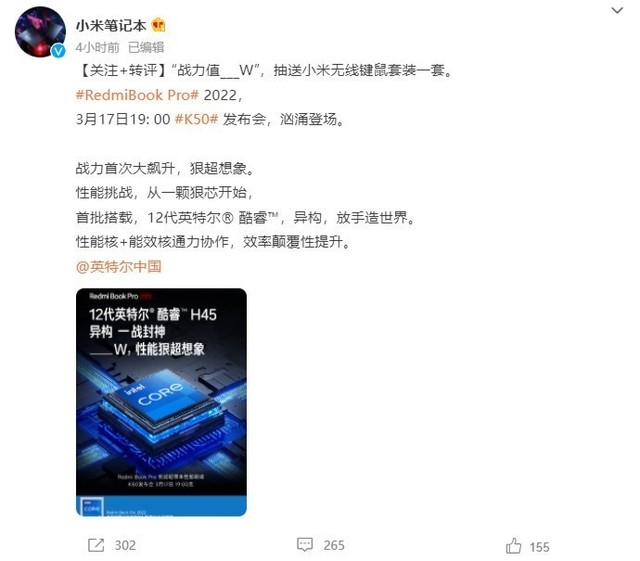Open the #RedmiBook Pro# hashtag

[x=137, y=95]
